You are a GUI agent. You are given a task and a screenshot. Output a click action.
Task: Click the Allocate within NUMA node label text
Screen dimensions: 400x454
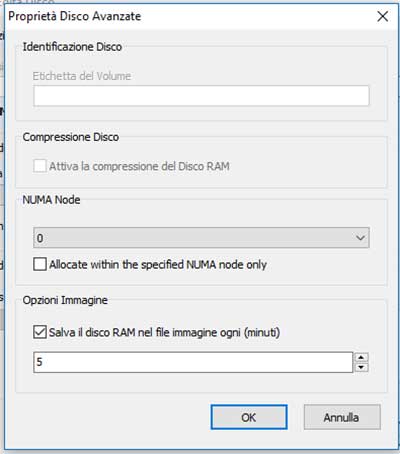point(158,265)
